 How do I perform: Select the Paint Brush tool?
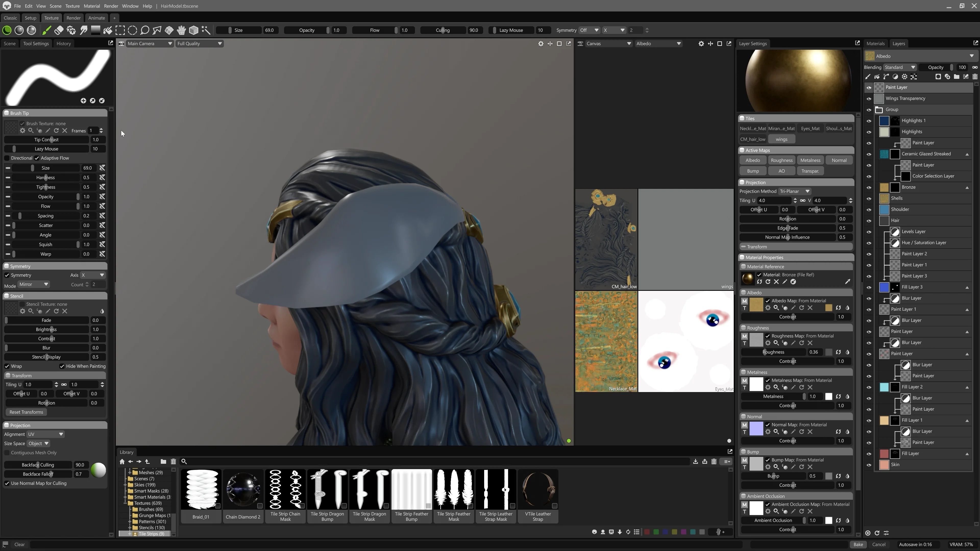46,30
